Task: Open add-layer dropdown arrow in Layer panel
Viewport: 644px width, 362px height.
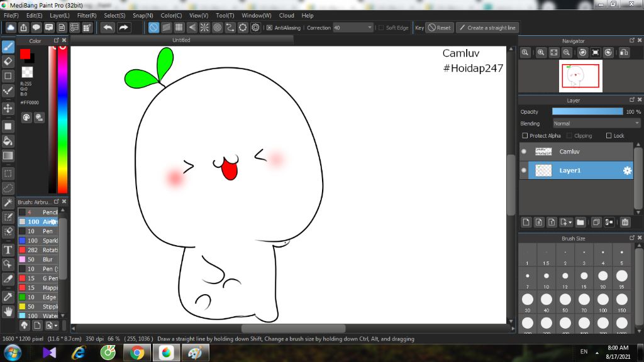Action: pos(570,222)
